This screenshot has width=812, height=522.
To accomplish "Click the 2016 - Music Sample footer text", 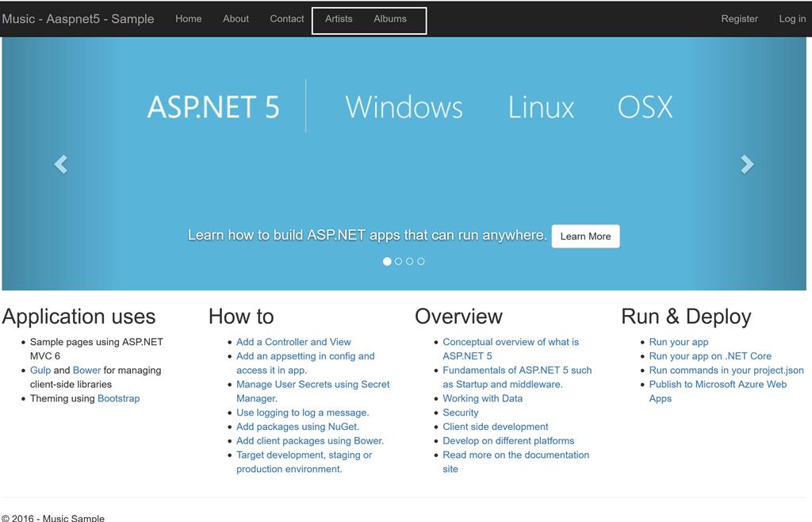I will click(x=53, y=518).
